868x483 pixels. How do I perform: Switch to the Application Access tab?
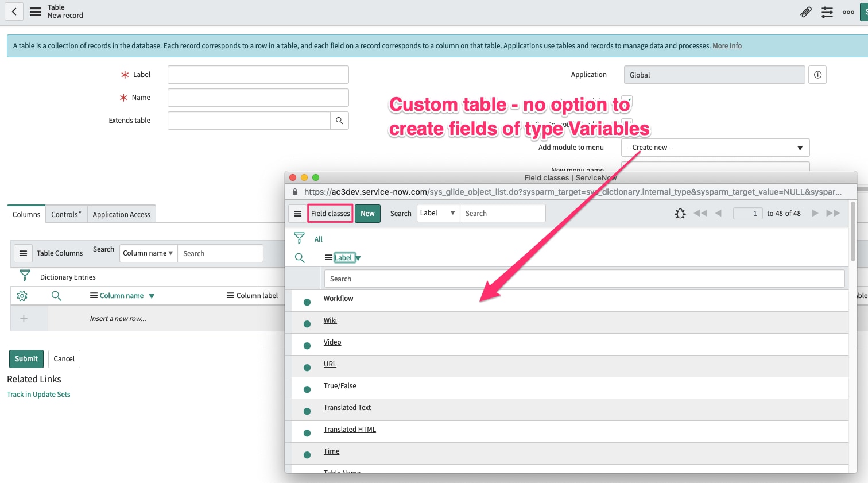121,214
